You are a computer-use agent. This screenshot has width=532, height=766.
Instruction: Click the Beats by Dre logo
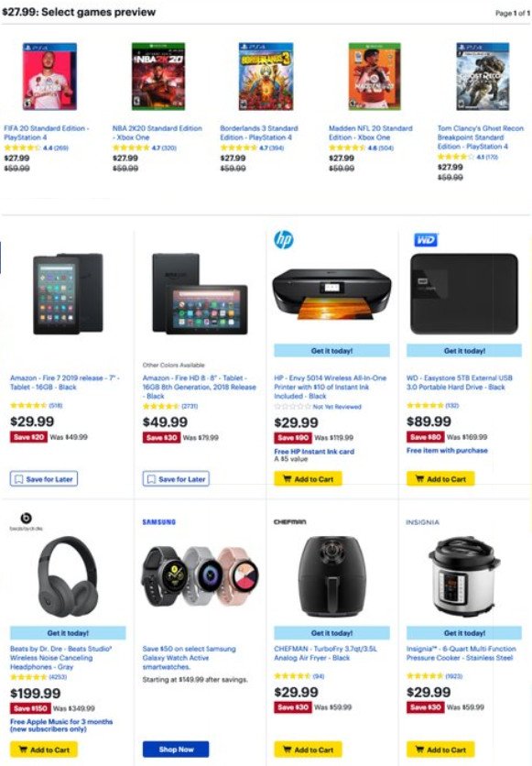pyautogui.click(x=27, y=521)
